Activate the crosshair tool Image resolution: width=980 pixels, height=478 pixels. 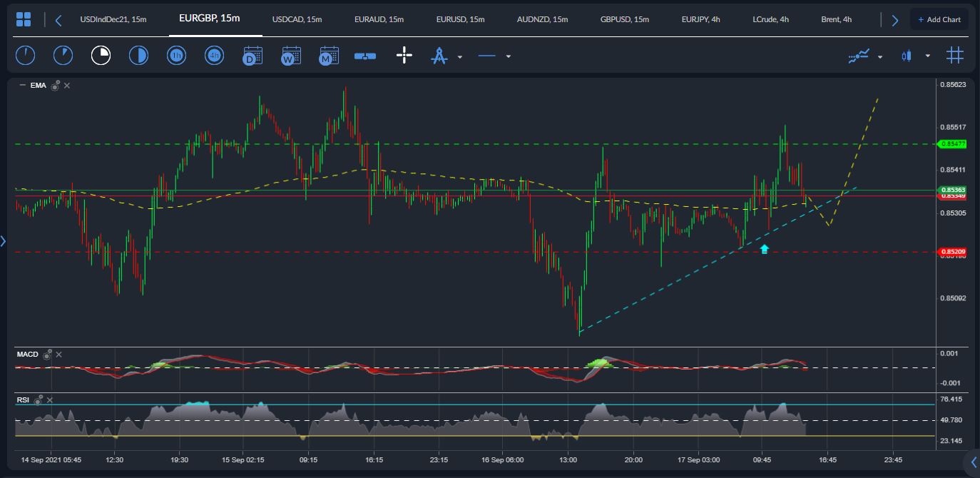(x=404, y=55)
